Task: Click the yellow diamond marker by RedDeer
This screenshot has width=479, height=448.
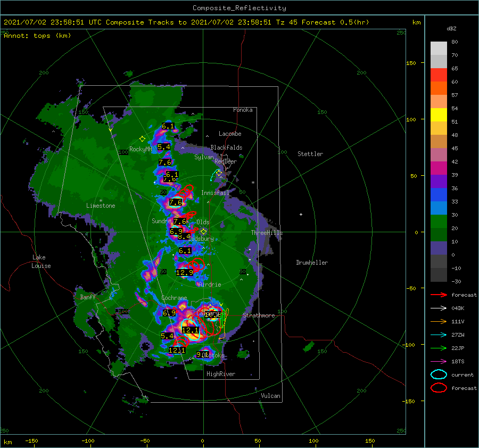Action: point(219,173)
